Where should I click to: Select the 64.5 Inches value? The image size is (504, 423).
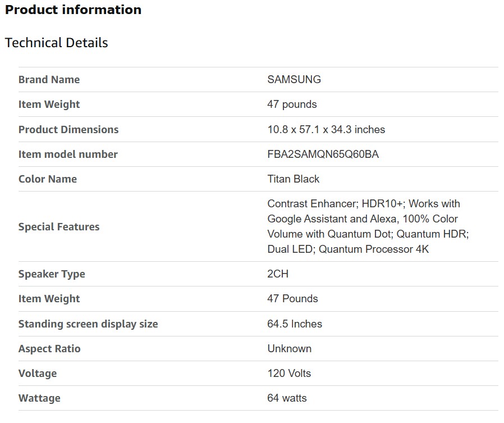[x=295, y=324]
